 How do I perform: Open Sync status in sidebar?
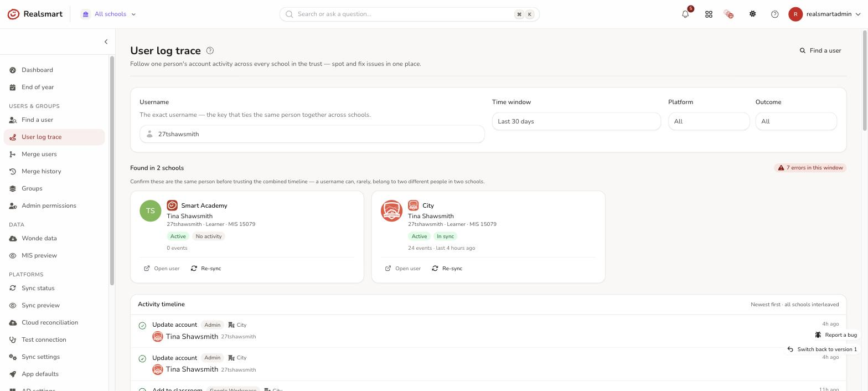54,288
